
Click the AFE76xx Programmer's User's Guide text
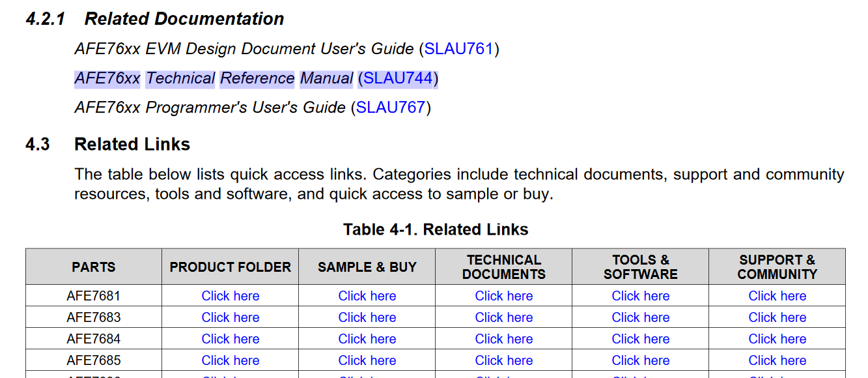click(x=210, y=107)
